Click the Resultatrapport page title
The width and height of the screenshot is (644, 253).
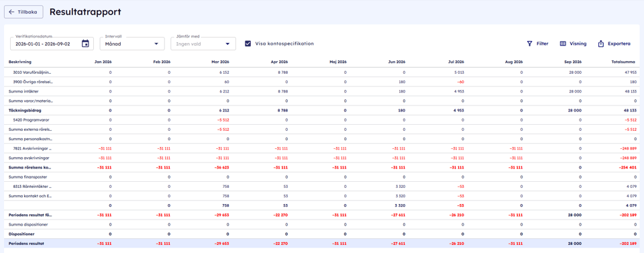pyautogui.click(x=85, y=12)
